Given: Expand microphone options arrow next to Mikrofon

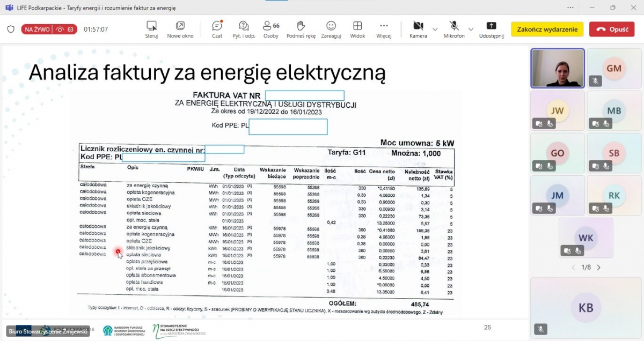Looking at the screenshot, I should click(471, 29).
